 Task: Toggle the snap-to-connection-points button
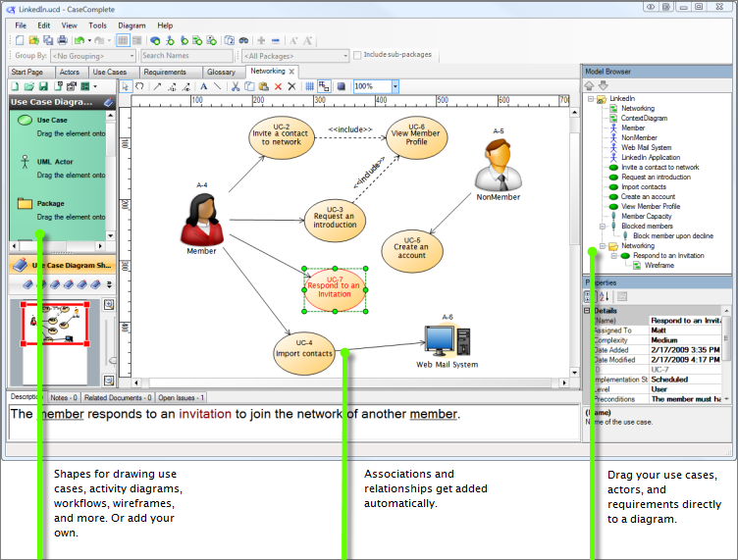tap(324, 86)
